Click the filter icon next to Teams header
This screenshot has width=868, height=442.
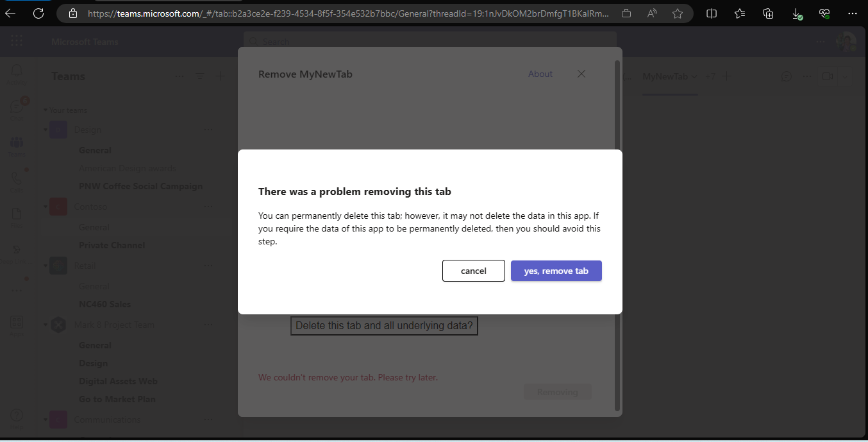(x=199, y=76)
